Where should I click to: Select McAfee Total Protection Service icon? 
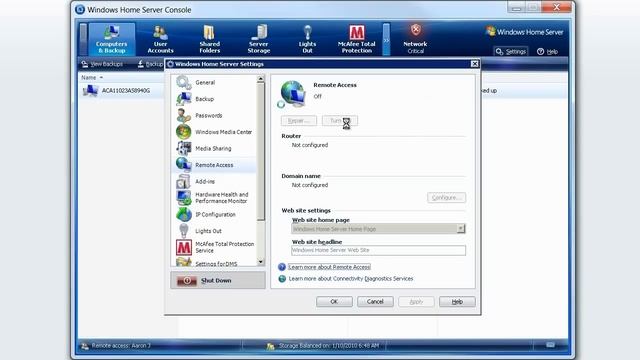[x=184, y=247]
